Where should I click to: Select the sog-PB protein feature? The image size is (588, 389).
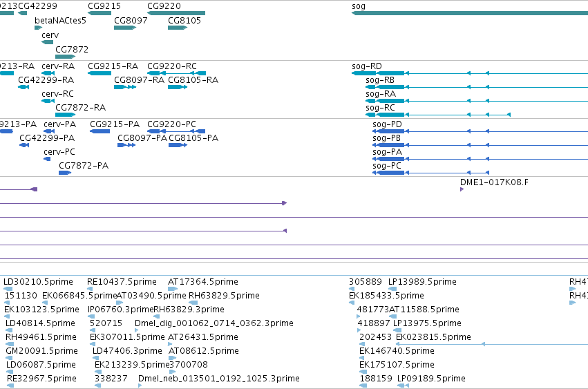point(480,145)
